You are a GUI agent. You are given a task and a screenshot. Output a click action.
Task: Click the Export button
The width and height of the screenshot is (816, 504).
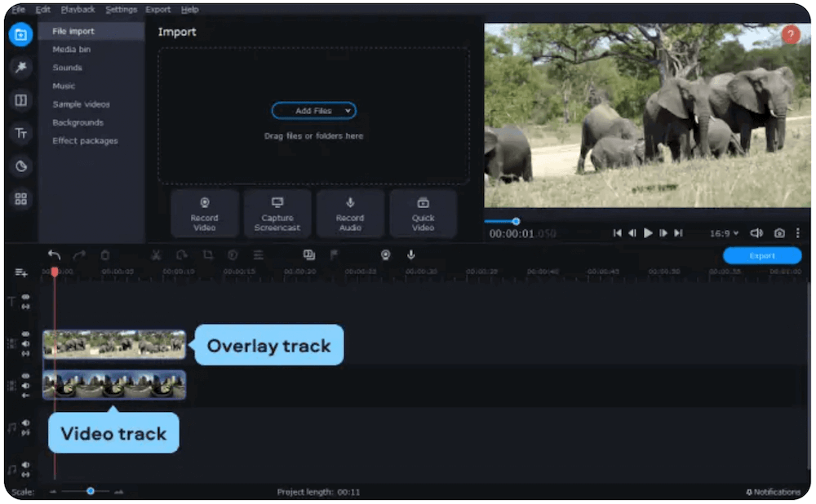(x=761, y=254)
